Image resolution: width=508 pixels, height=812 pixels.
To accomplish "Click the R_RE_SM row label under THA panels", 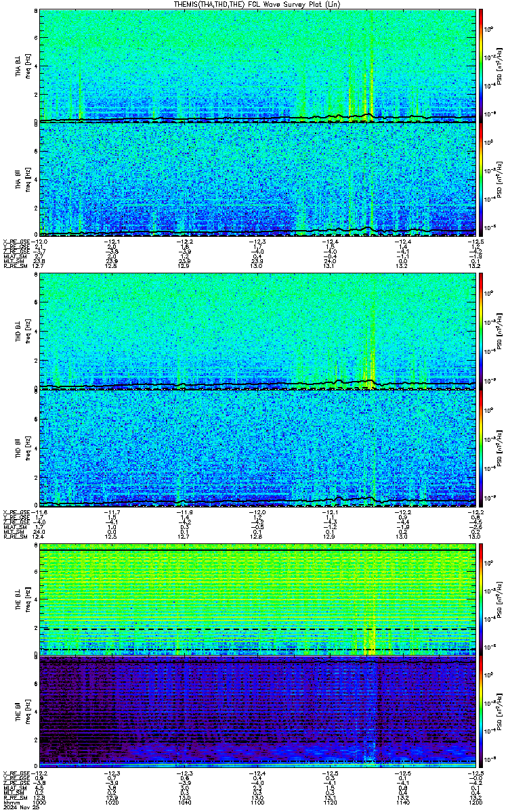I will [14, 267].
